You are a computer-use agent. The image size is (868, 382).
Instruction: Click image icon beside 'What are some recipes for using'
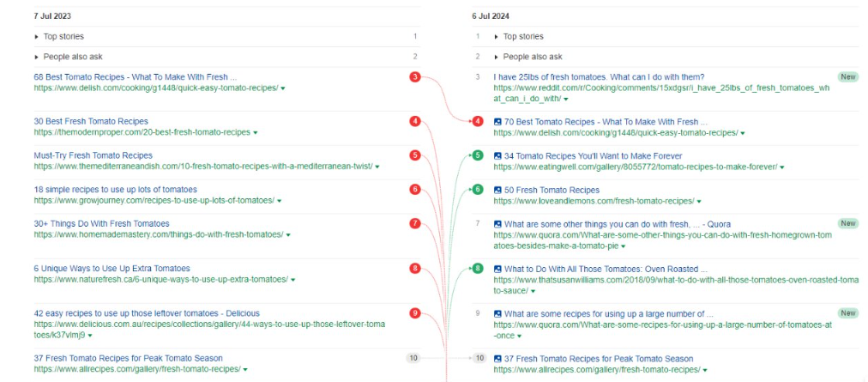(x=497, y=314)
